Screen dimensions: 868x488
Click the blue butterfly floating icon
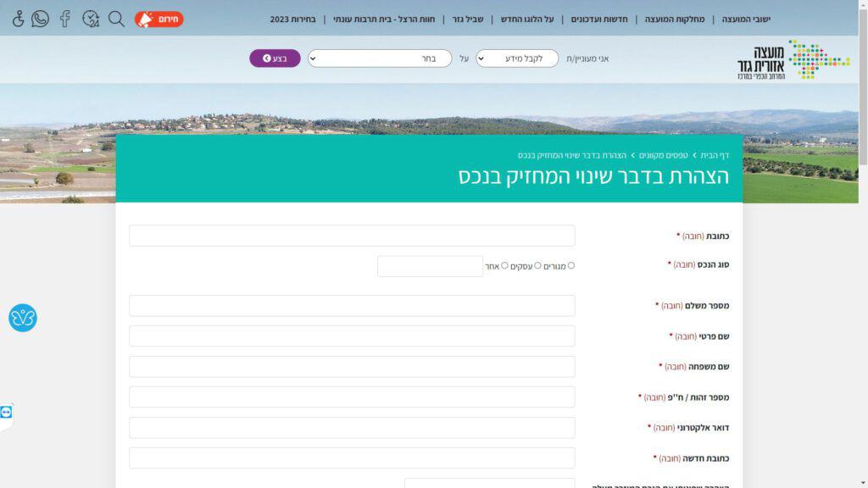23,318
